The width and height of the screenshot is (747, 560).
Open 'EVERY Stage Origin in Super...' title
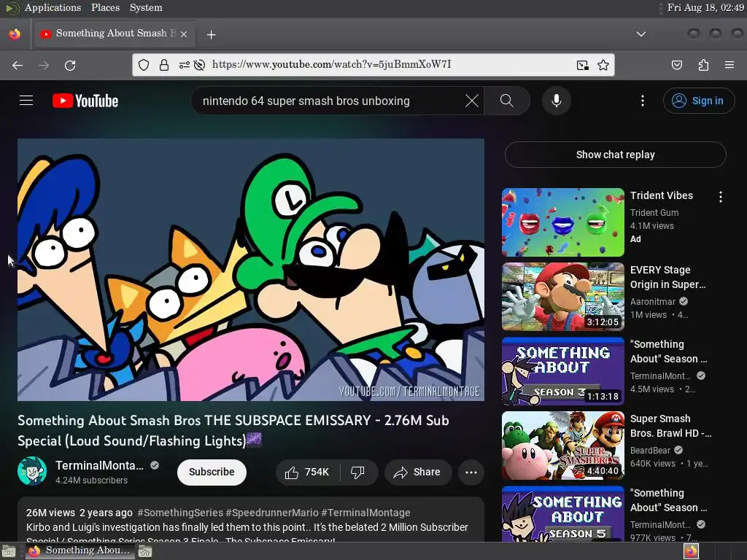668,276
